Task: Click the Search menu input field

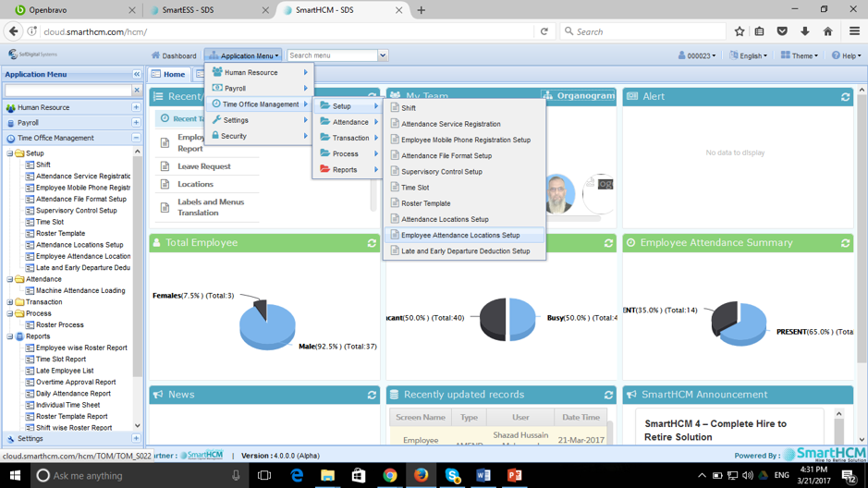Action: [332, 55]
